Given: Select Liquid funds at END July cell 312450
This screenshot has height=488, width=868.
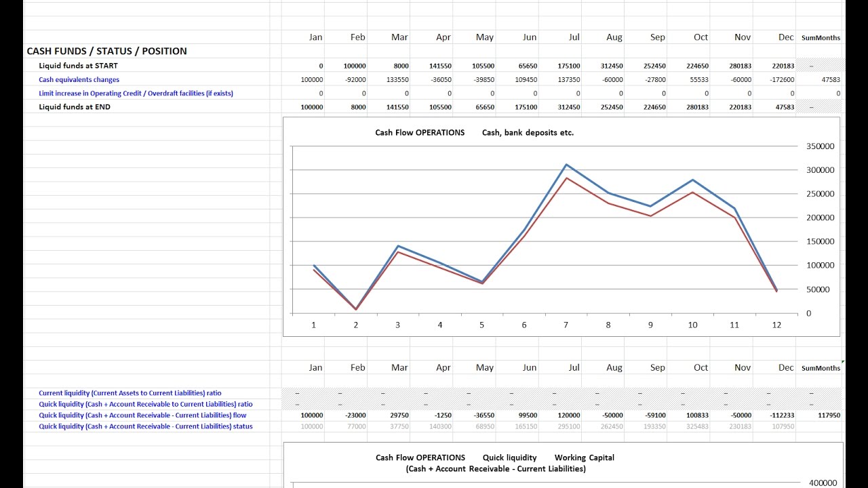Looking at the screenshot, I should [x=568, y=107].
